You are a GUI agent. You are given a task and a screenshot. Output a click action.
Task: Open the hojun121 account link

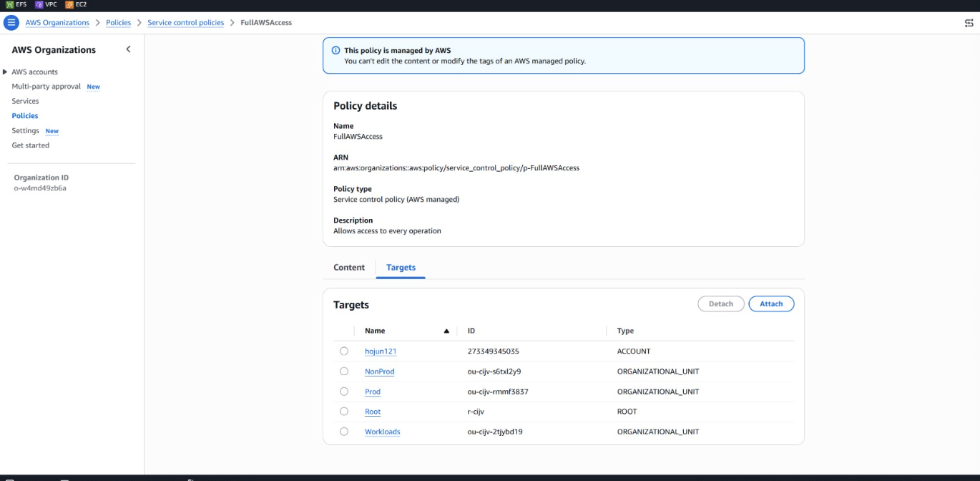(x=381, y=351)
